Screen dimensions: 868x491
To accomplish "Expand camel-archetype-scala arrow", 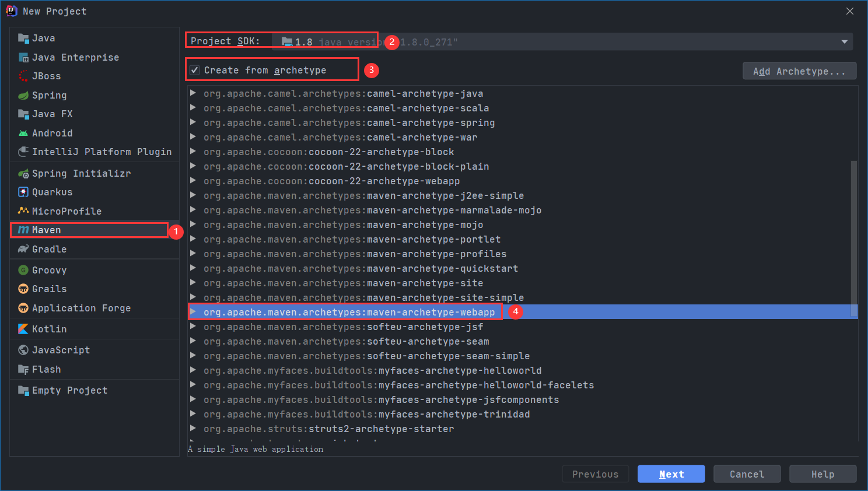I will pyautogui.click(x=193, y=108).
